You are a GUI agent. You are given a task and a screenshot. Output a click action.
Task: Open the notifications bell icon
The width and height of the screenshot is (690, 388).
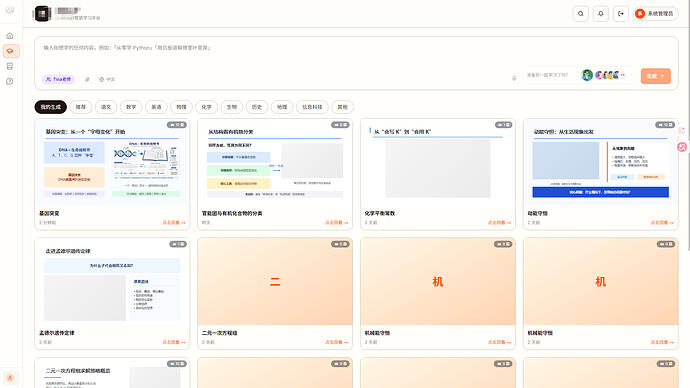(601, 14)
